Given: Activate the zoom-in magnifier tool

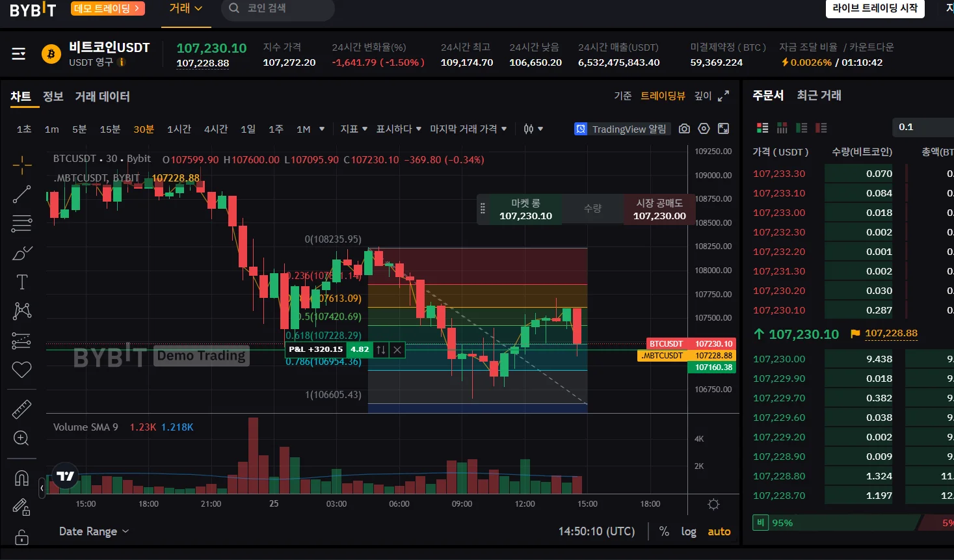Looking at the screenshot, I should click(x=21, y=438).
